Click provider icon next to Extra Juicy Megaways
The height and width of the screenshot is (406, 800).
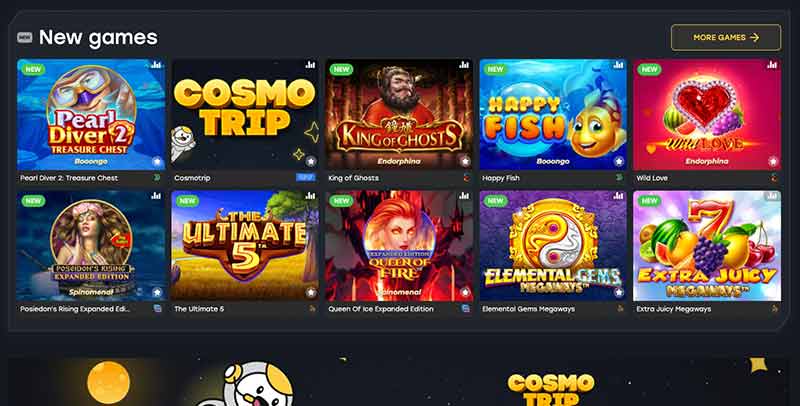coord(774,309)
